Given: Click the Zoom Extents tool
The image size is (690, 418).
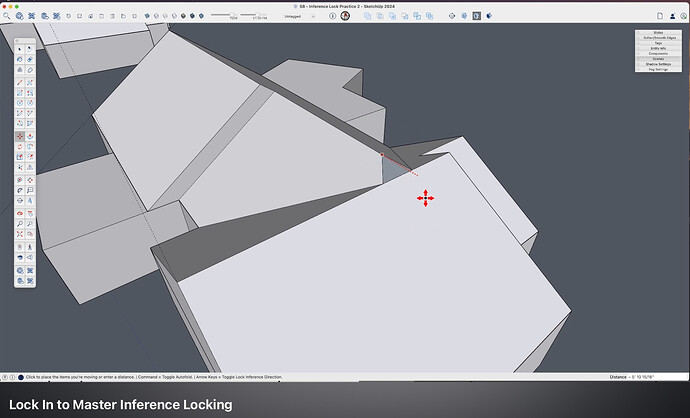Looking at the screenshot, I should click(x=20, y=234).
